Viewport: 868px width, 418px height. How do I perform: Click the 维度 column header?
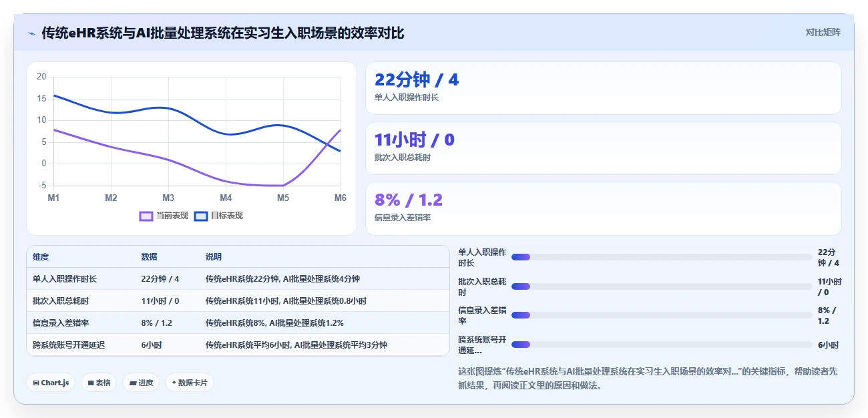click(x=41, y=257)
